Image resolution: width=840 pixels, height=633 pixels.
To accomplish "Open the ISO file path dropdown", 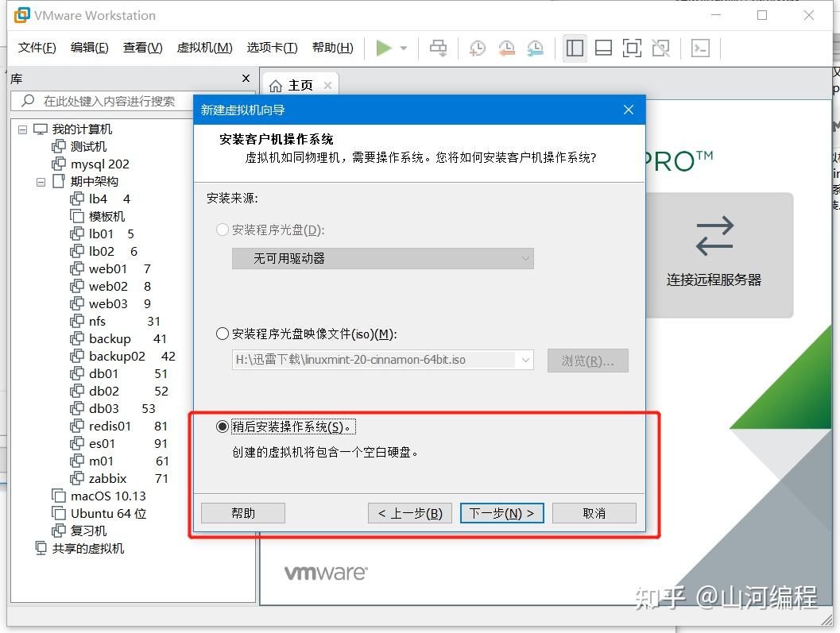I will (x=525, y=360).
